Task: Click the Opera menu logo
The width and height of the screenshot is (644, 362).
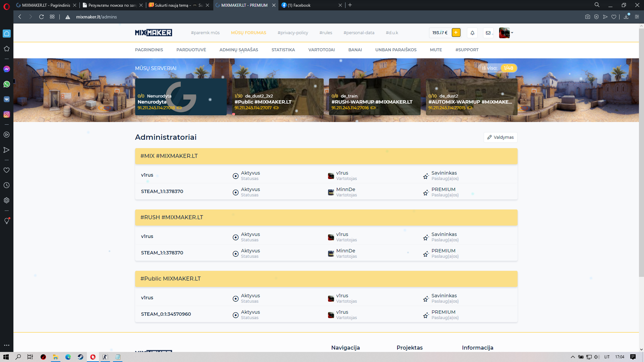Action: 7,6
